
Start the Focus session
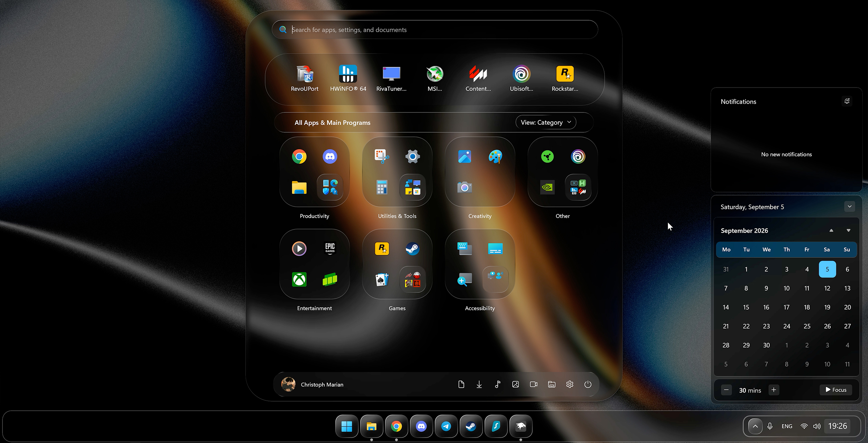(836, 390)
